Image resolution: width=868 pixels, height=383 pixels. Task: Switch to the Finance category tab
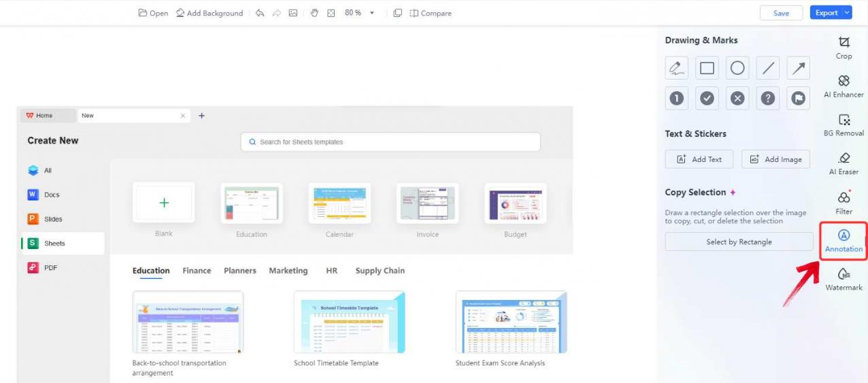(197, 271)
